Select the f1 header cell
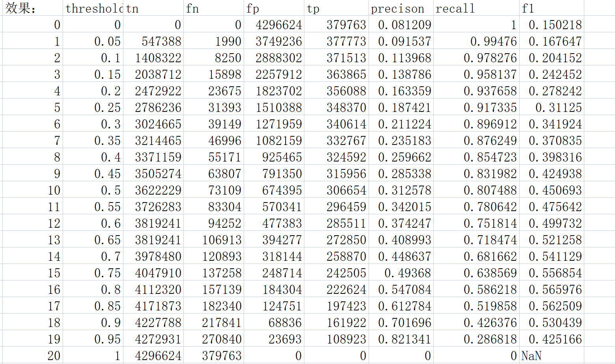Image resolution: width=615 pixels, height=364 pixels. coord(552,8)
